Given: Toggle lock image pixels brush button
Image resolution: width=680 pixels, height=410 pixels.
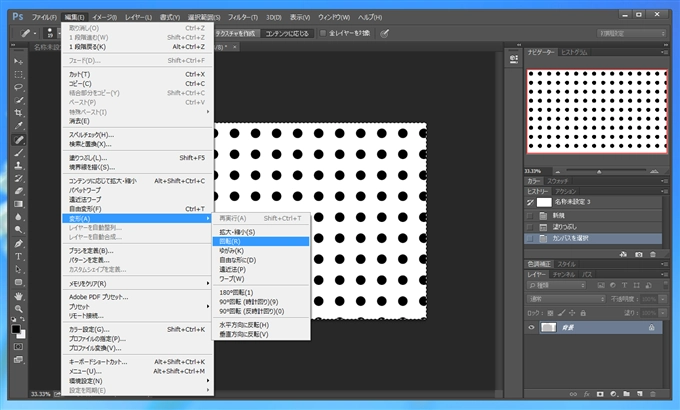Looking at the screenshot, I should coord(561,313).
